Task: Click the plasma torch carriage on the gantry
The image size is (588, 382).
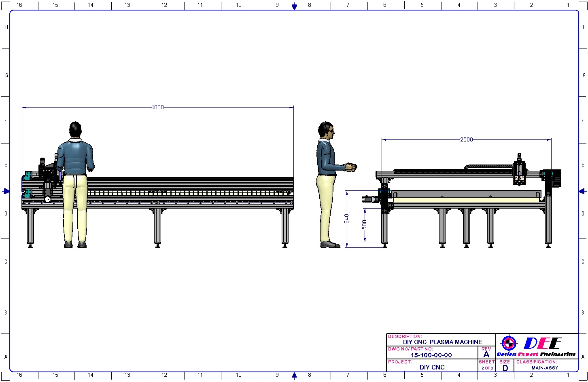Action: tap(519, 170)
